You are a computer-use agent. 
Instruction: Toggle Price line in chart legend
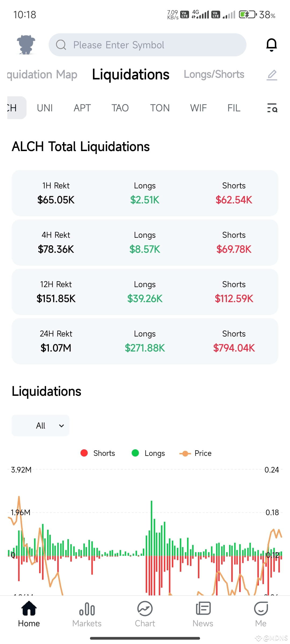click(195, 453)
